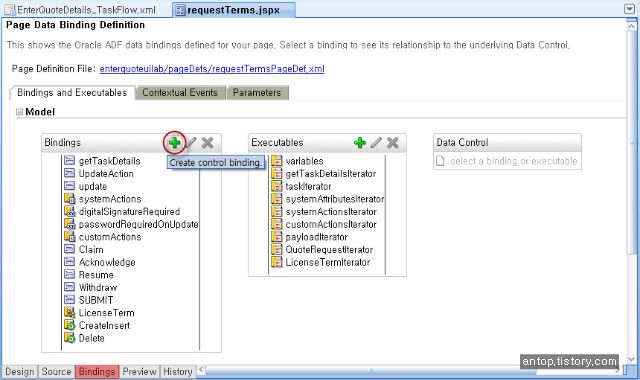
Task: Select the Claim binding
Action: pos(91,249)
